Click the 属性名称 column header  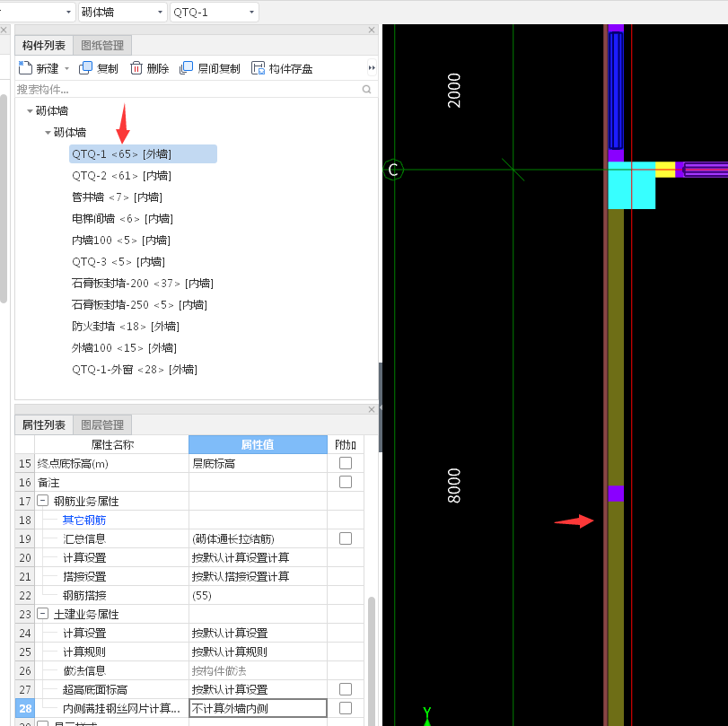point(112,445)
